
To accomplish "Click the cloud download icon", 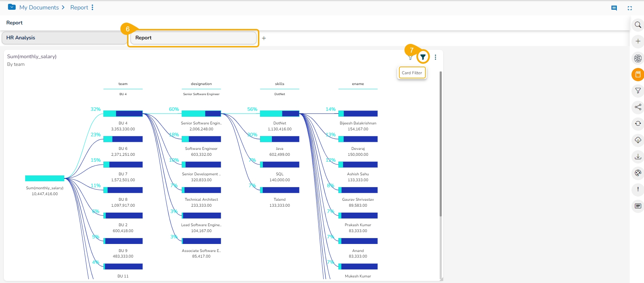I will pos(638,140).
